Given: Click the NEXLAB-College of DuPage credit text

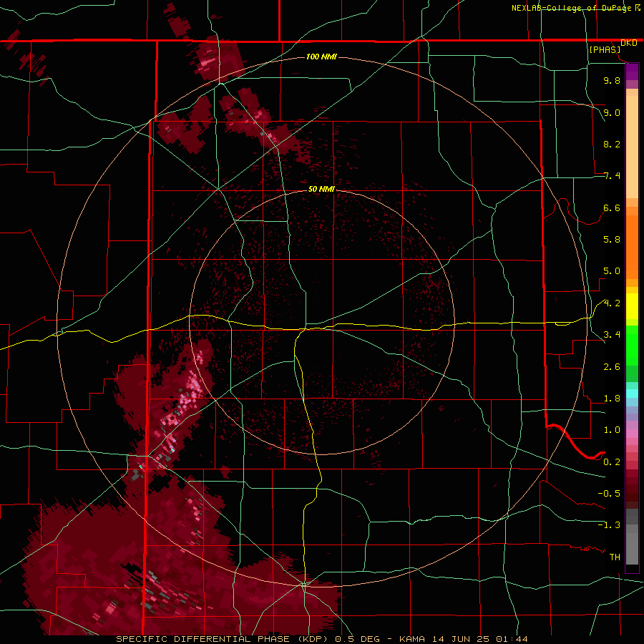Looking at the screenshot, I should tap(572, 8).
